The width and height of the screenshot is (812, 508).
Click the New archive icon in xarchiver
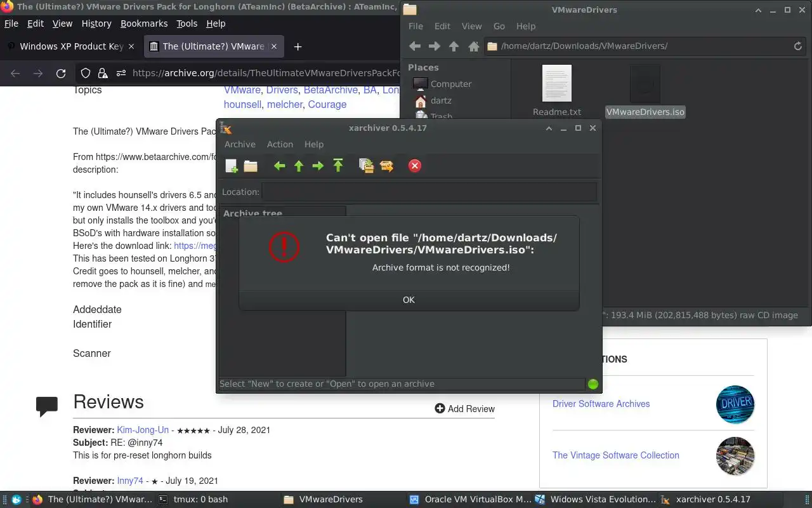tap(232, 166)
